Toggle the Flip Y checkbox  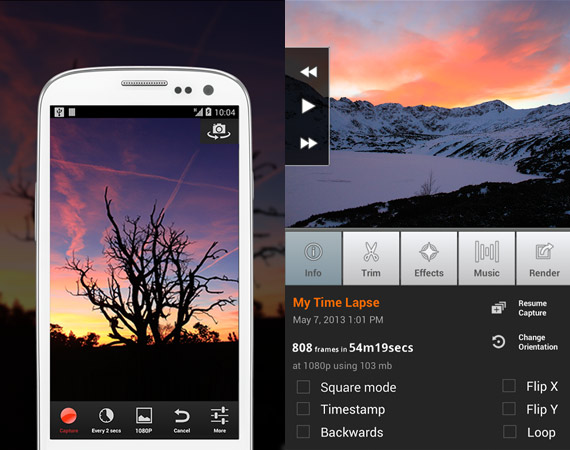(509, 409)
